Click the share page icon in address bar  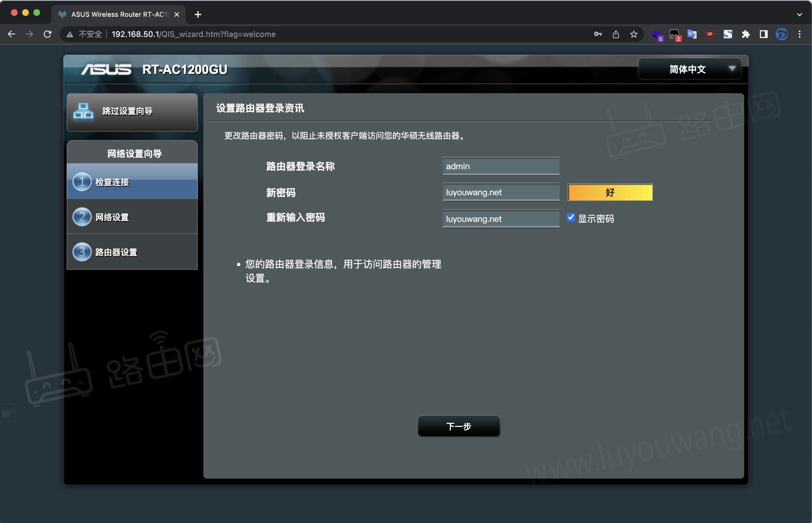(616, 34)
